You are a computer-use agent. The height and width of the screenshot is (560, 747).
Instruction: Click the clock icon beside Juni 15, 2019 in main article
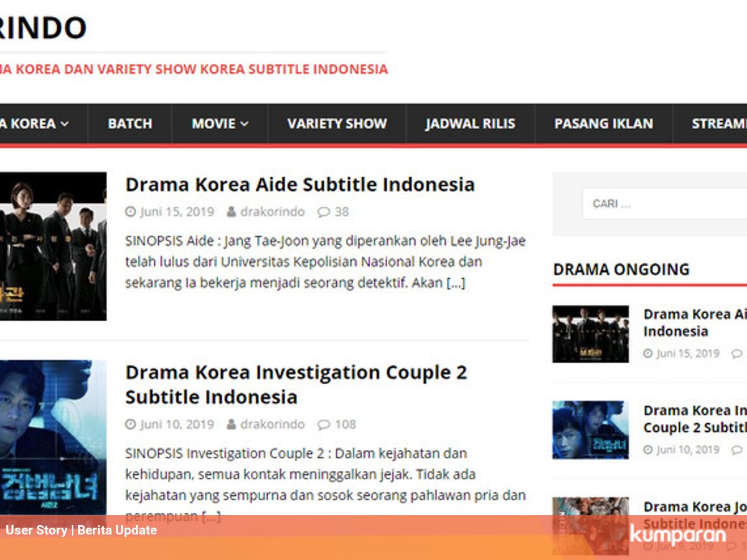tap(130, 212)
